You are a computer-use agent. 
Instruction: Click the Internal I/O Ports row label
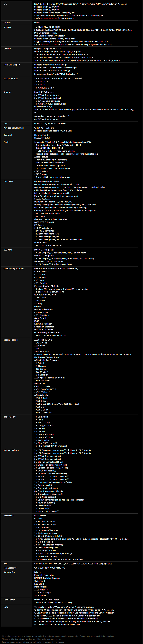pos(11,450)
